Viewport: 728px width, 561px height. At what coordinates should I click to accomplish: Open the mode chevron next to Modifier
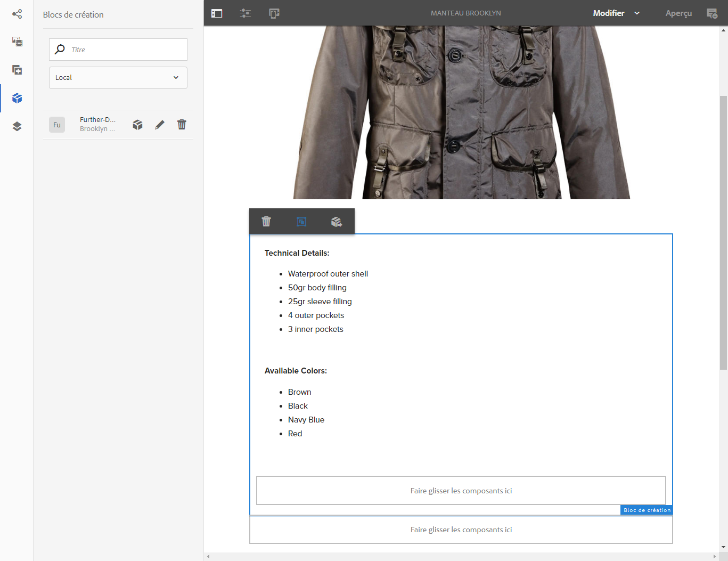(x=637, y=13)
